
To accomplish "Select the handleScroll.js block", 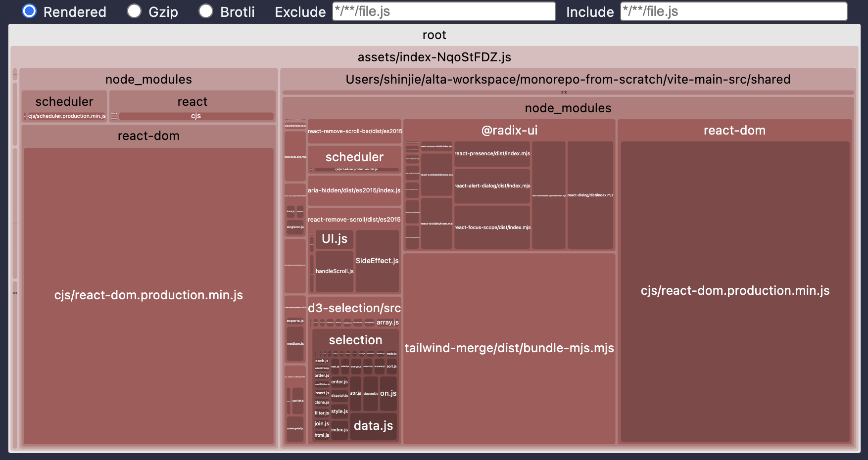I will tap(335, 272).
